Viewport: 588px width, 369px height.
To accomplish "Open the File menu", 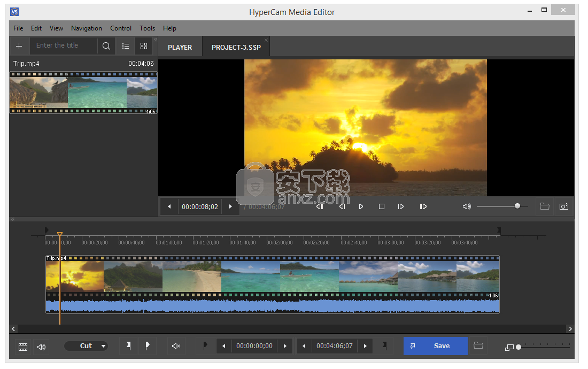I will pyautogui.click(x=18, y=28).
